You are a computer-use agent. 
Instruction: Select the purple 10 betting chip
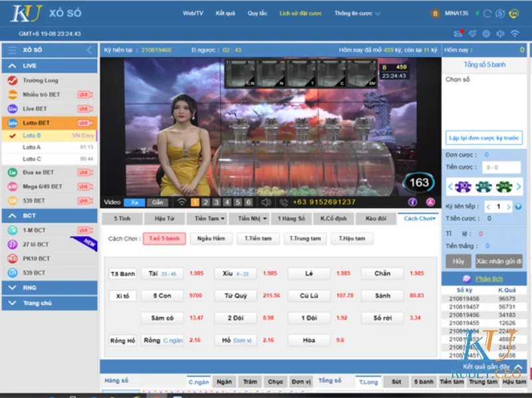click(464, 187)
